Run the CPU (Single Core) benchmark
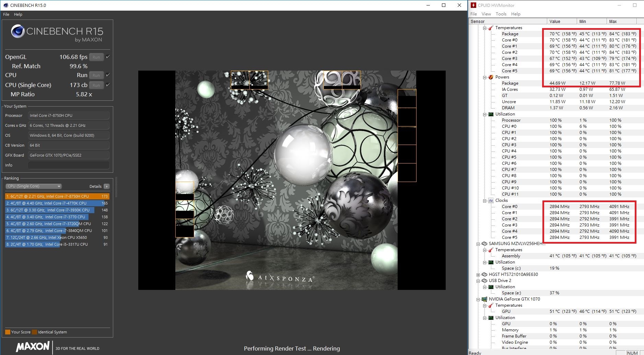This screenshot has height=355, width=644. 96,85
